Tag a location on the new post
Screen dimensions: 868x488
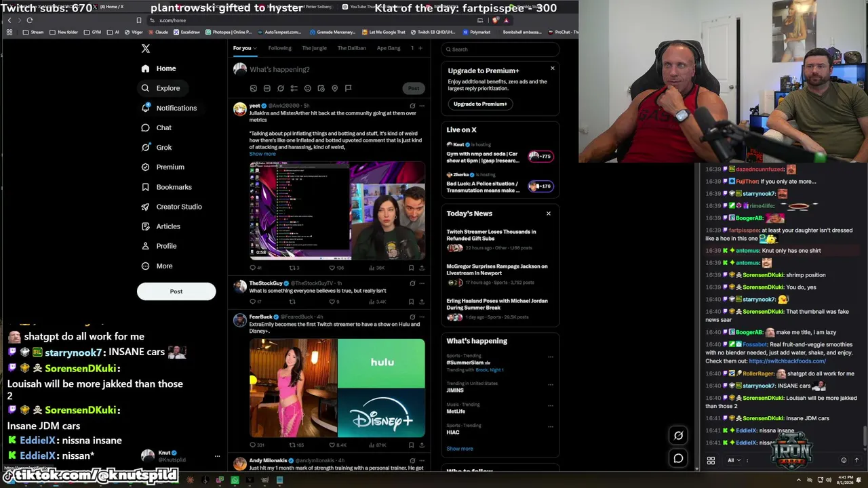pos(334,88)
